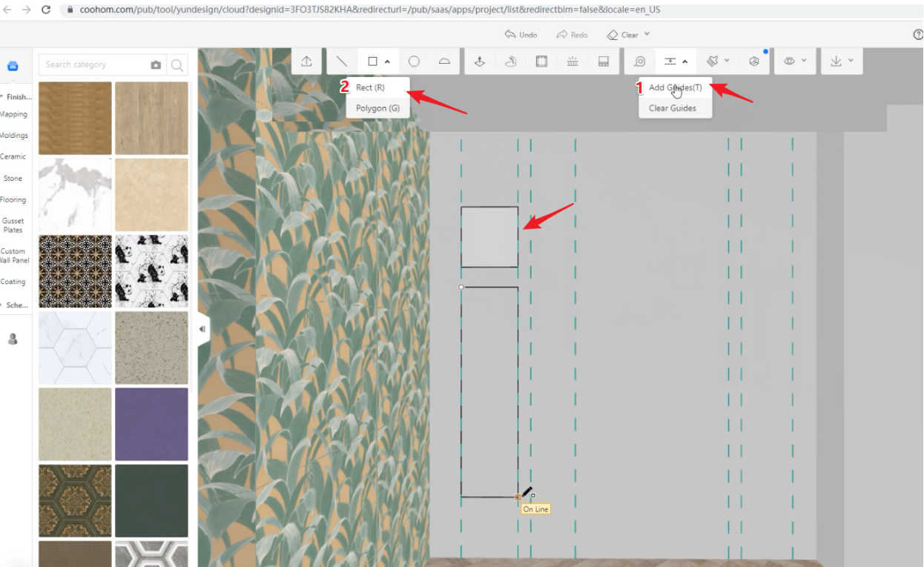Open the blue catalog icon in the sidebar

[13, 66]
